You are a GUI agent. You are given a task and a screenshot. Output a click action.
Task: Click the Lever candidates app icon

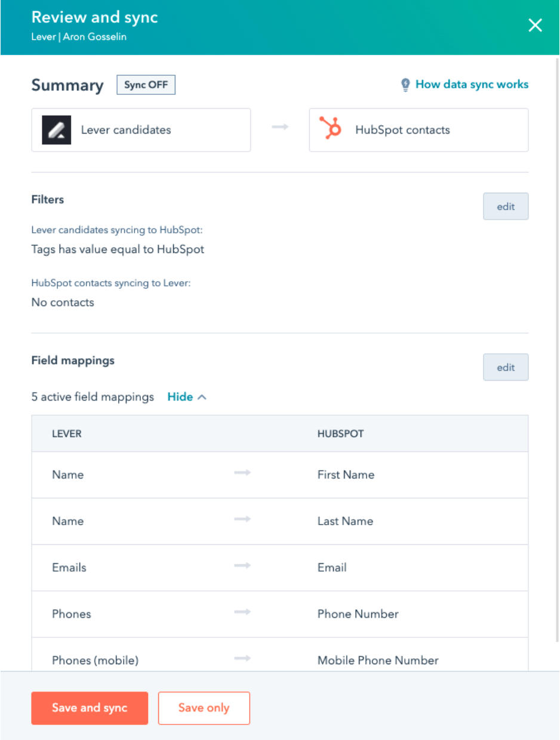57,128
